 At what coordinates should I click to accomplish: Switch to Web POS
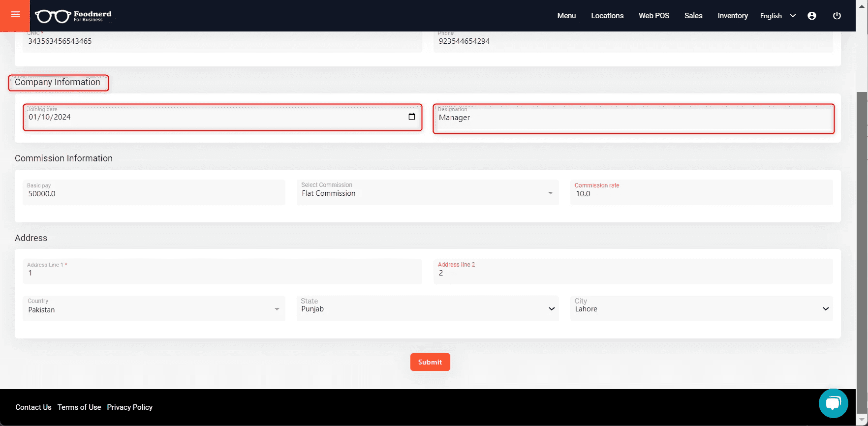654,16
